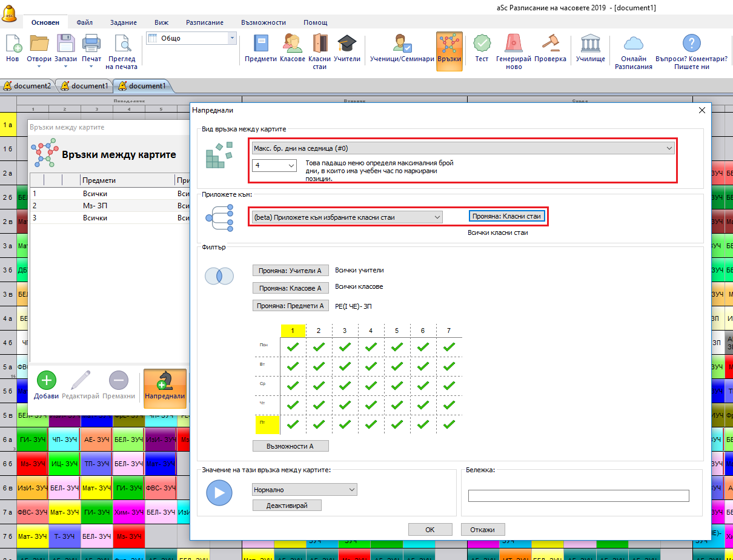
Task: Click the green Добави plus icon
Action: click(47, 381)
